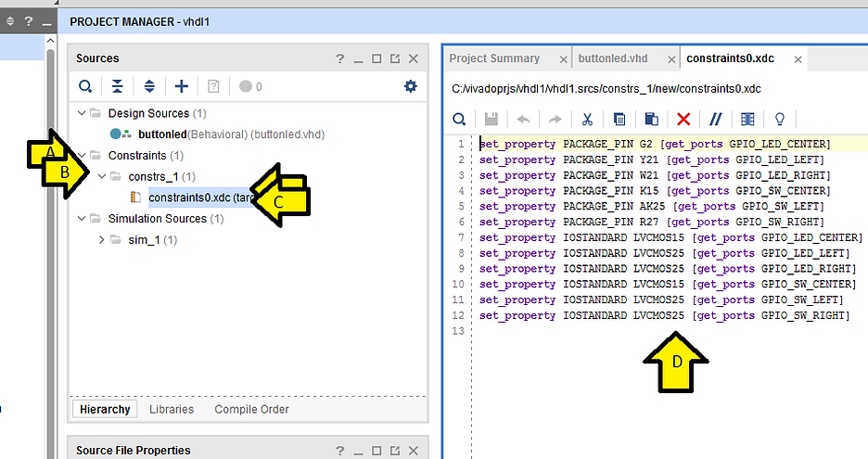The height and width of the screenshot is (459, 868).
Task: Open language templates lightbulb
Action: click(779, 119)
